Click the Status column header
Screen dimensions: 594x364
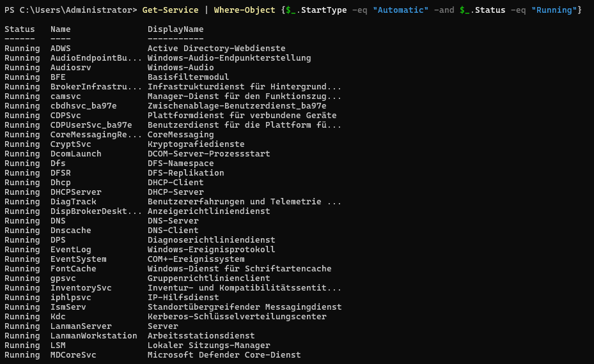[x=20, y=29]
